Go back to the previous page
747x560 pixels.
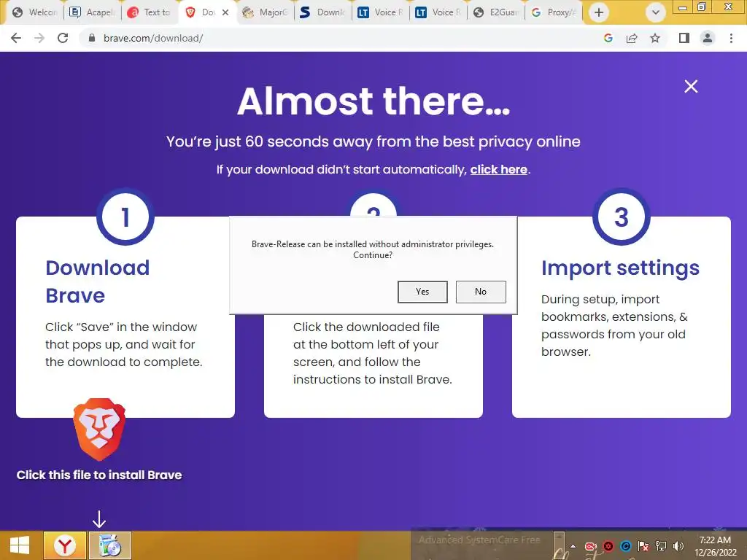16,38
